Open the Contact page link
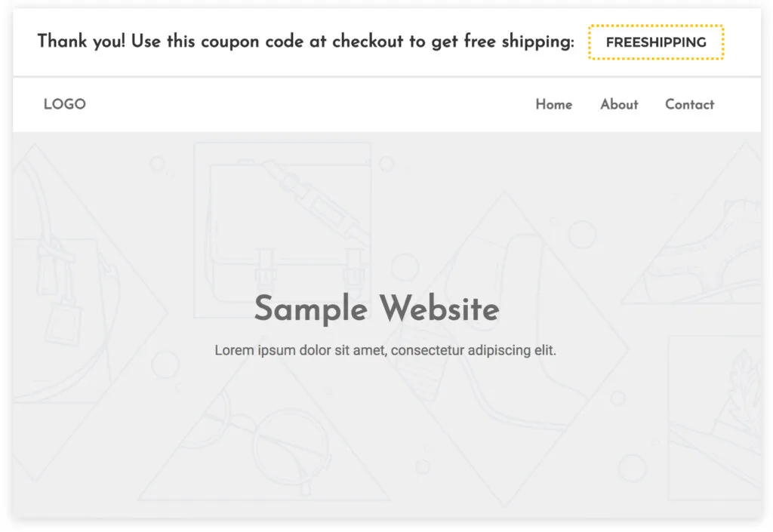Viewport: 773px width, 532px height. click(689, 105)
